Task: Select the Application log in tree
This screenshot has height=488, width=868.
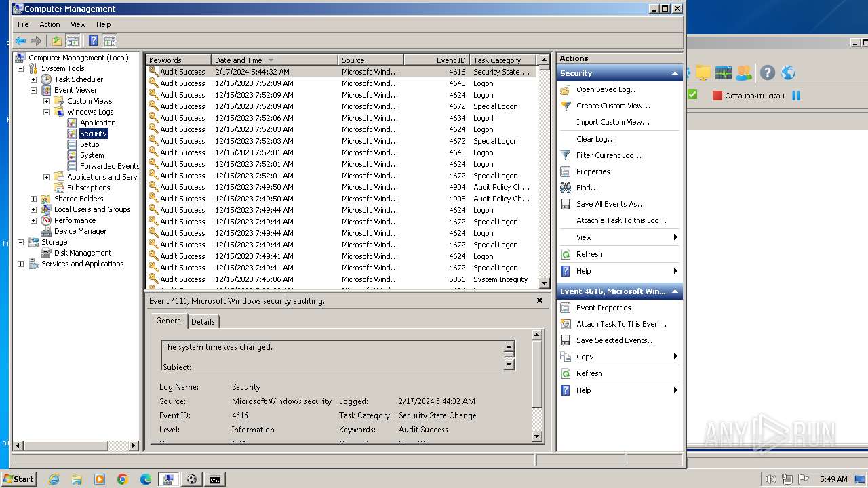Action: click(98, 123)
